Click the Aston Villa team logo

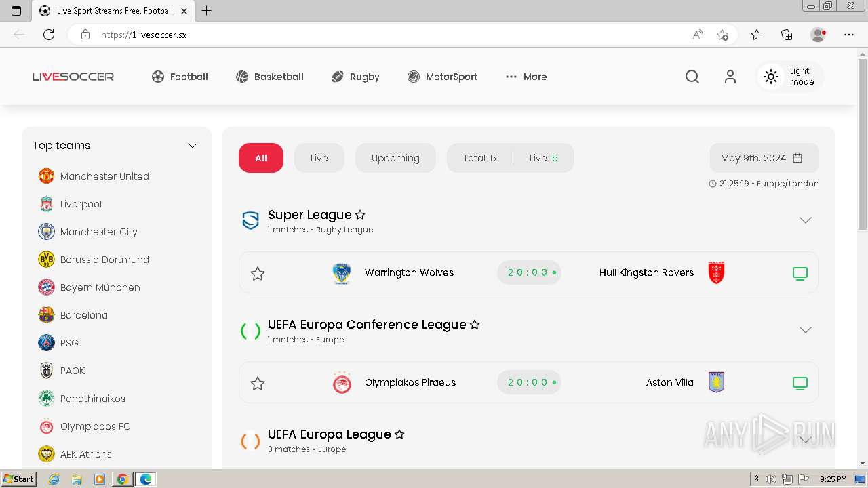point(716,382)
